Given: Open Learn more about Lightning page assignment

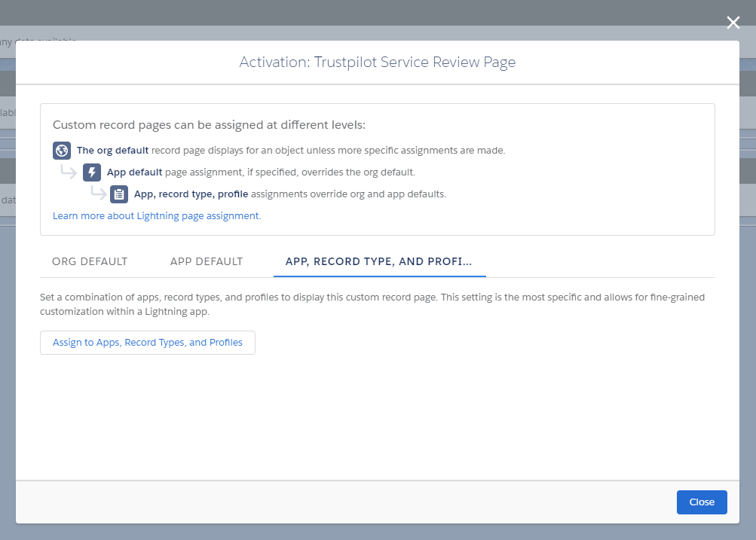Looking at the screenshot, I should tap(155, 215).
